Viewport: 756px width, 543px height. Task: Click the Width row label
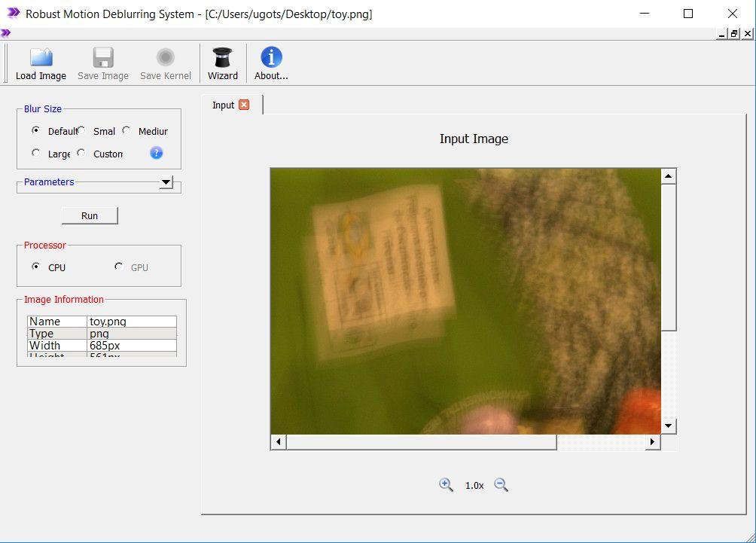[x=57, y=346]
